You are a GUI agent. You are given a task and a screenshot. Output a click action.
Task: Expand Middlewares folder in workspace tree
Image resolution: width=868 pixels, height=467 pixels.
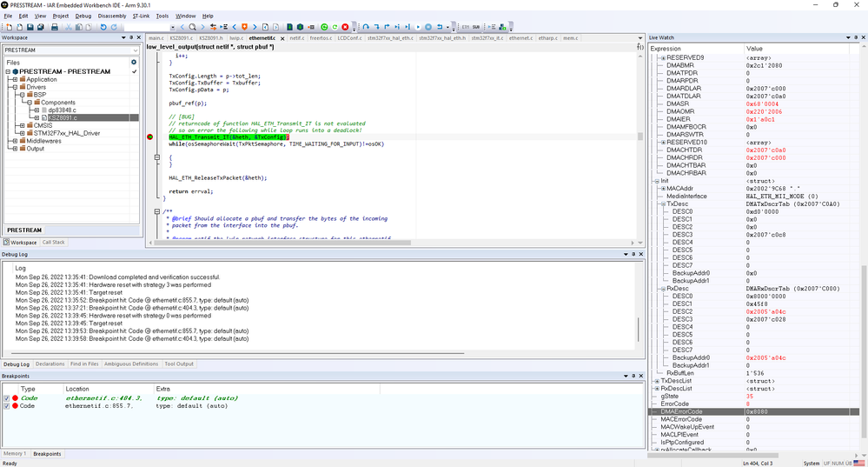(x=15, y=141)
